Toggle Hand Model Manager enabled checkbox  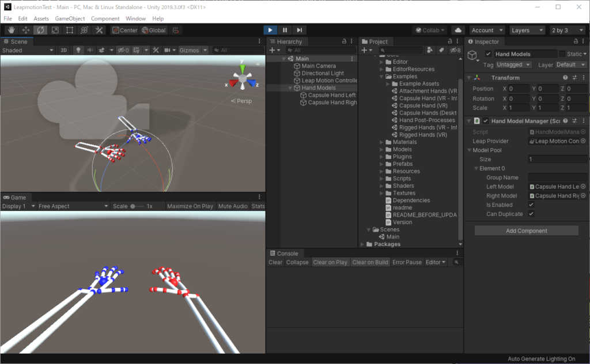tap(485, 121)
